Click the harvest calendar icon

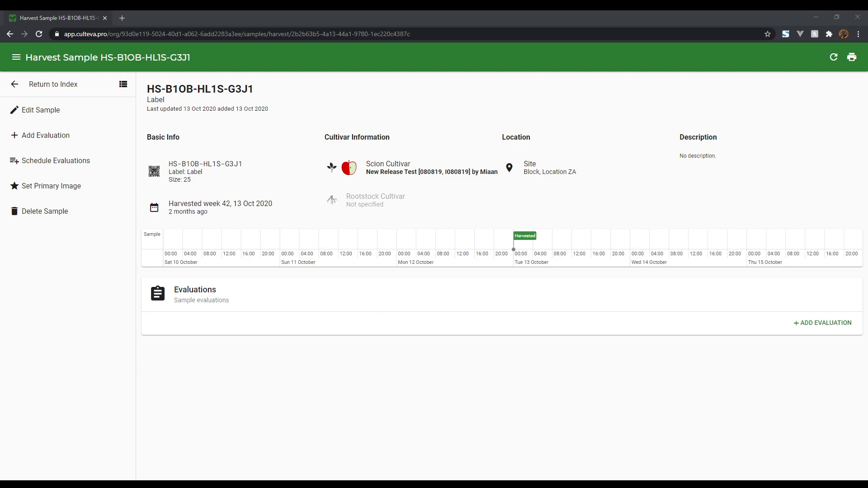[x=154, y=207]
